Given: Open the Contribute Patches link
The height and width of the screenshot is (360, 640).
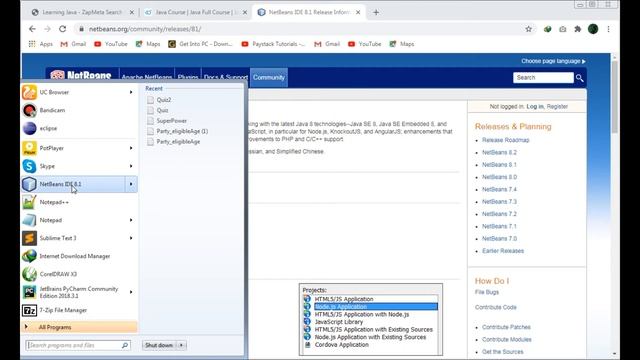Looking at the screenshot, I should 506,327.
